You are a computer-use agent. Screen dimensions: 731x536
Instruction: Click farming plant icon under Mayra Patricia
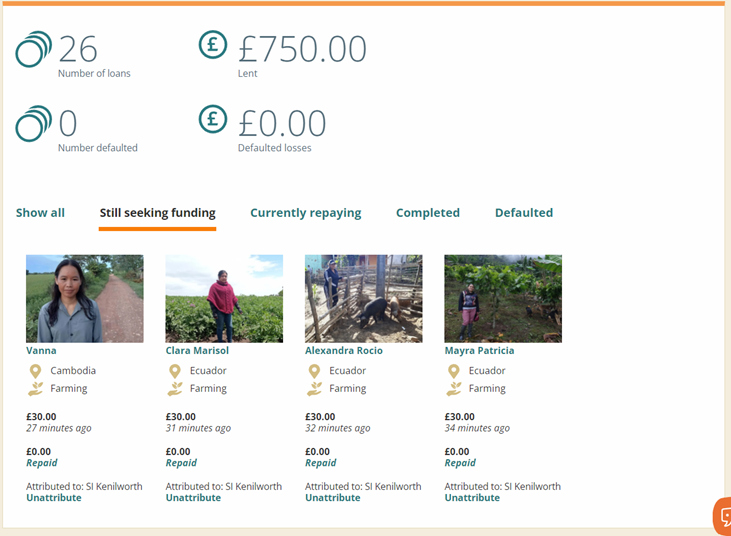(454, 389)
